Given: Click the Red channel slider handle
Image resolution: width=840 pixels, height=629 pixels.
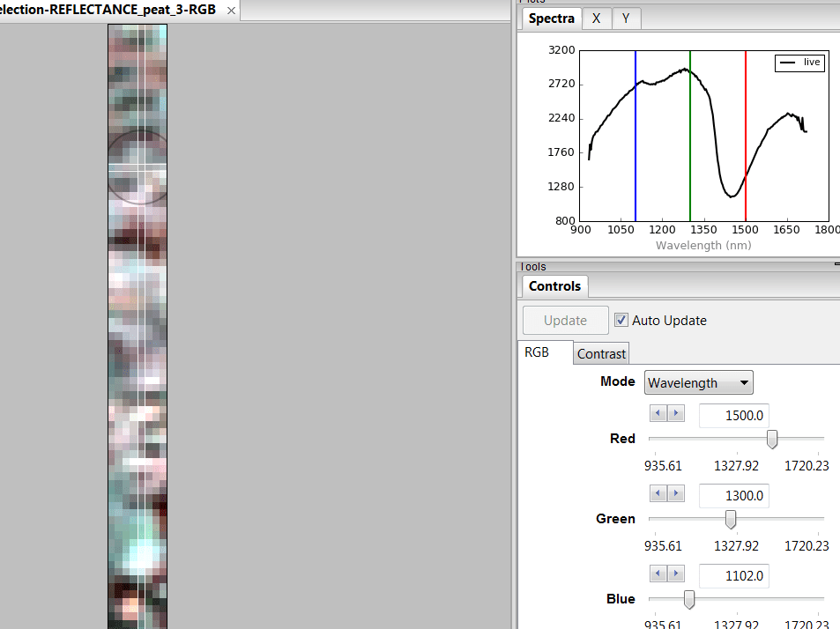Looking at the screenshot, I should coord(772,439).
